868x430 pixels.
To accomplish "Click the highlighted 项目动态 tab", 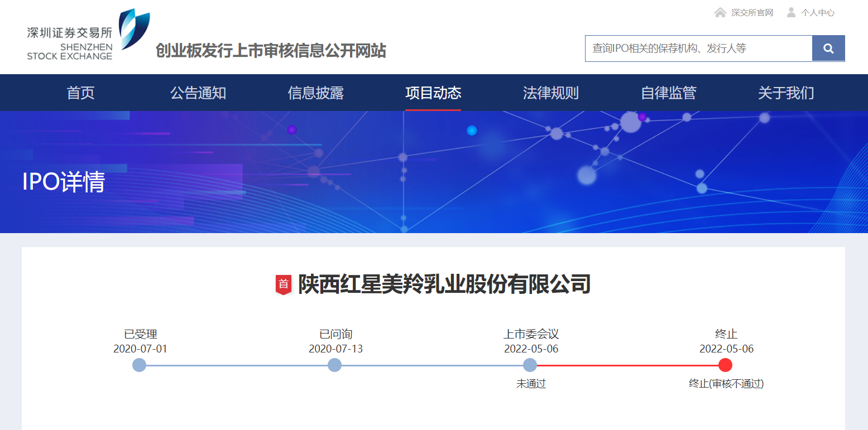I will tap(433, 93).
